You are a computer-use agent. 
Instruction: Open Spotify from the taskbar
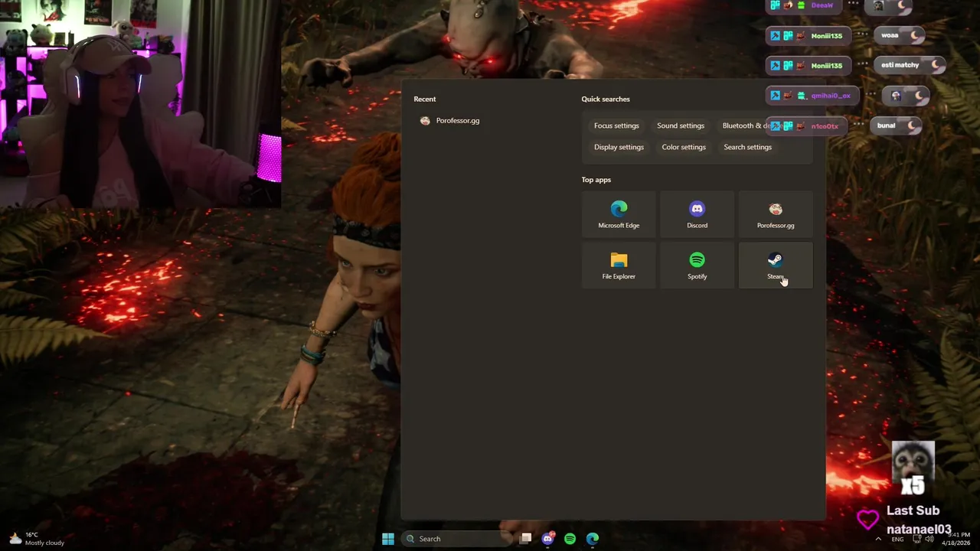tap(570, 539)
